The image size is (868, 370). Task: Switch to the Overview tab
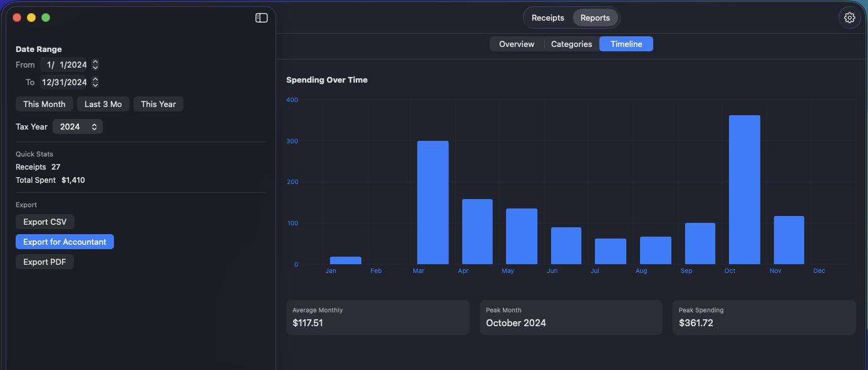click(516, 44)
